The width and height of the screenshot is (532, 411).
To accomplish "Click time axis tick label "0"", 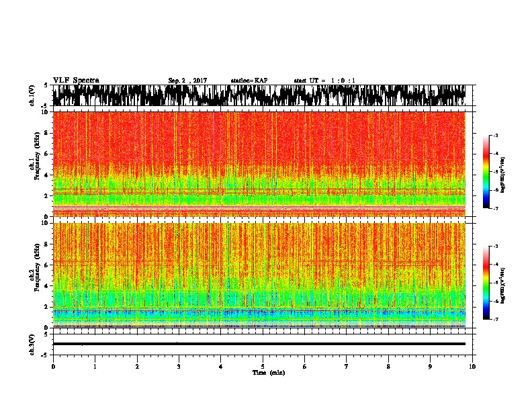I will click(x=53, y=367).
